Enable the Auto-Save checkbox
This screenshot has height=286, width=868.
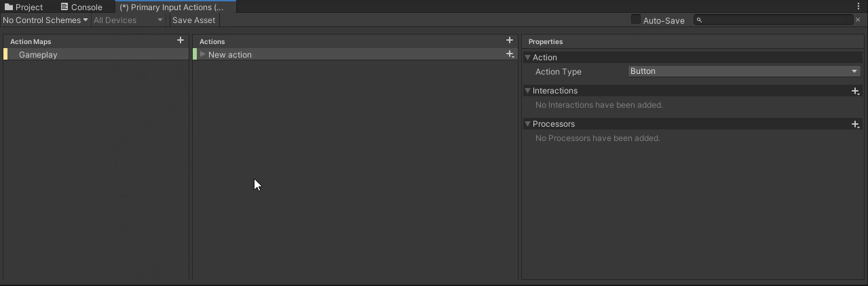coord(636,20)
